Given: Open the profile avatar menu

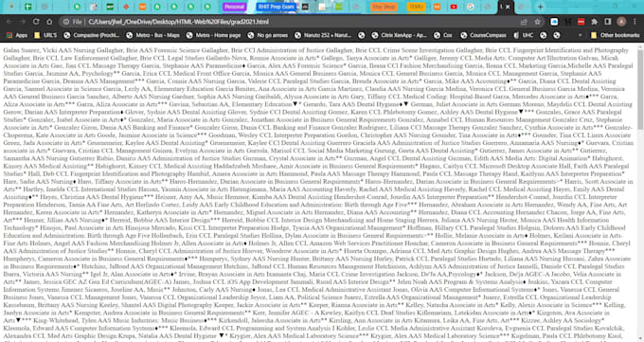Looking at the screenshot, I should click(621, 22).
